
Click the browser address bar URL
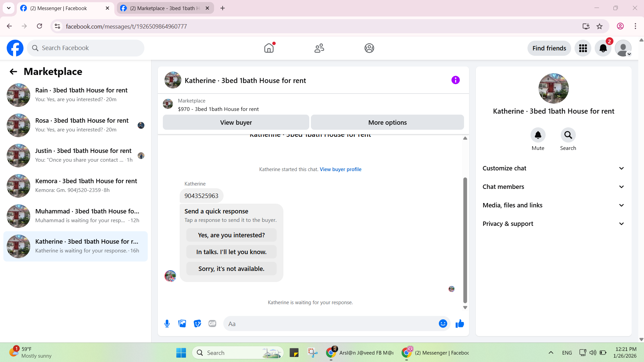(126, 26)
